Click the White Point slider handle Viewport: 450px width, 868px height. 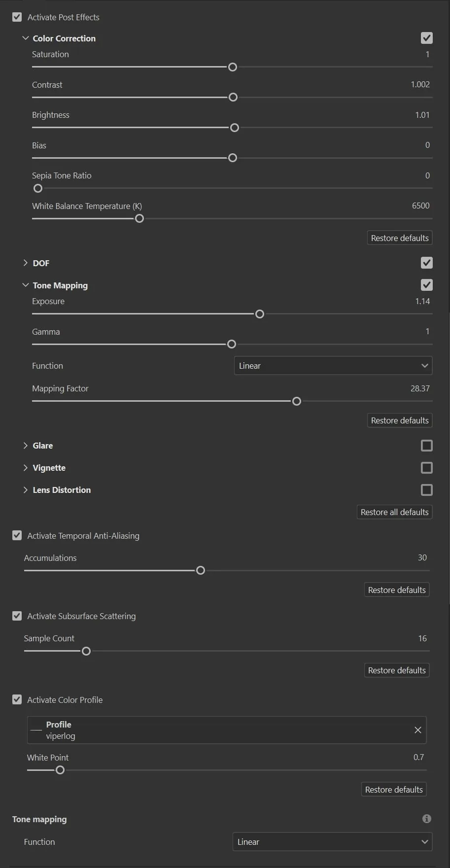(x=60, y=770)
